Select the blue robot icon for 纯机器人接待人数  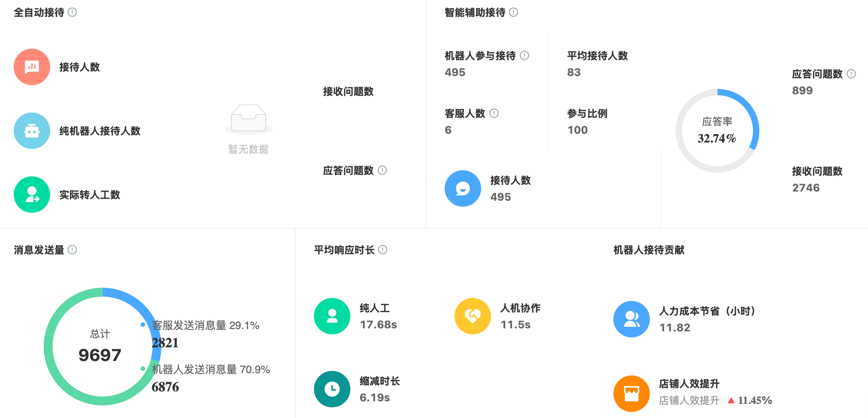tap(32, 130)
